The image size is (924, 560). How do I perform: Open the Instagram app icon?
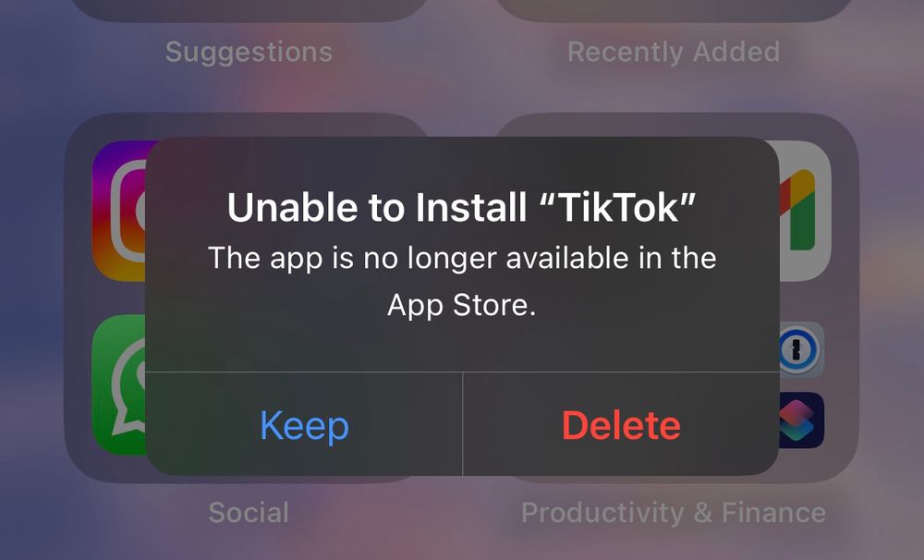click(119, 211)
